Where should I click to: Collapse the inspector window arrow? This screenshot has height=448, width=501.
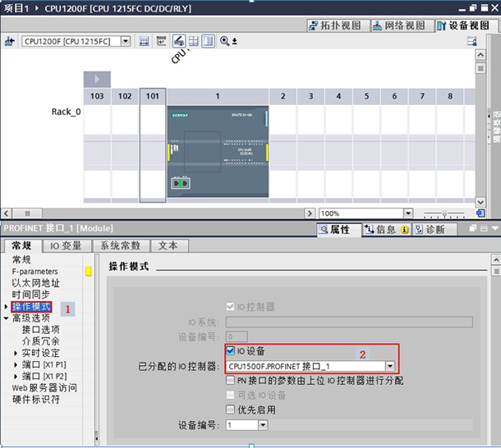click(x=495, y=228)
